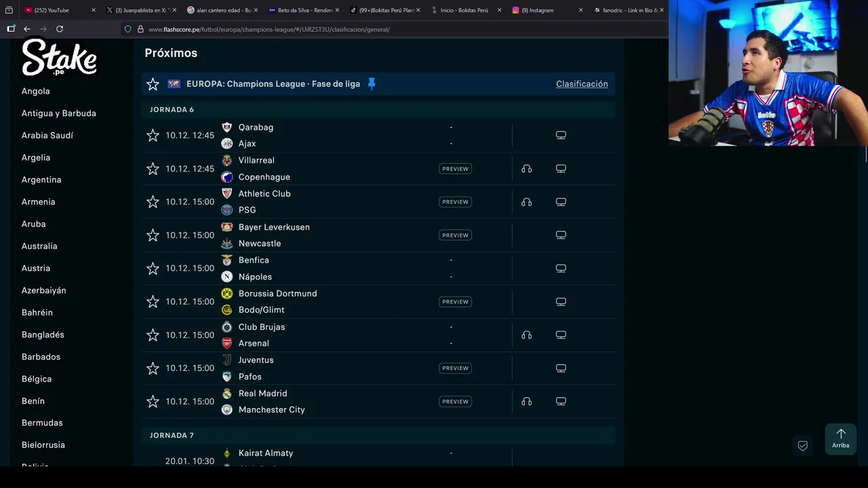The height and width of the screenshot is (488, 868).
Task: Select Azerbaiyán in the country list
Action: tap(43, 290)
